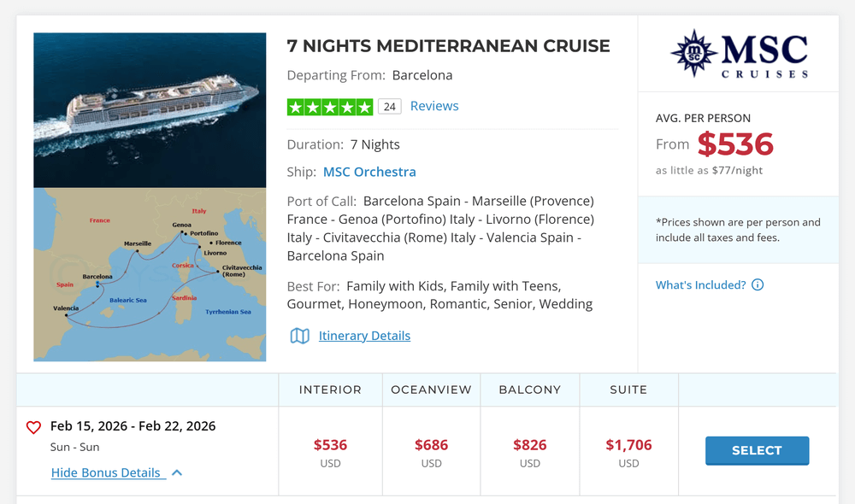Click the MSC Cruises logo
This screenshot has width=855, height=504.
[x=739, y=54]
